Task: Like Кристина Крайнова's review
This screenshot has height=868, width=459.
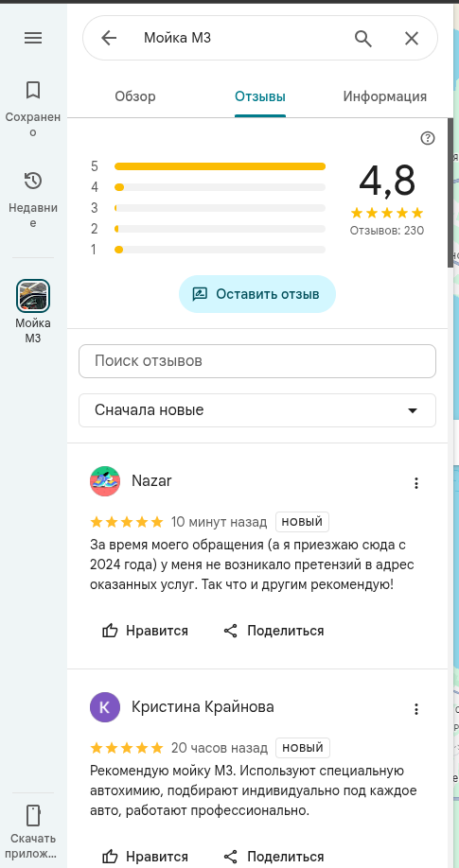Action: point(145,857)
